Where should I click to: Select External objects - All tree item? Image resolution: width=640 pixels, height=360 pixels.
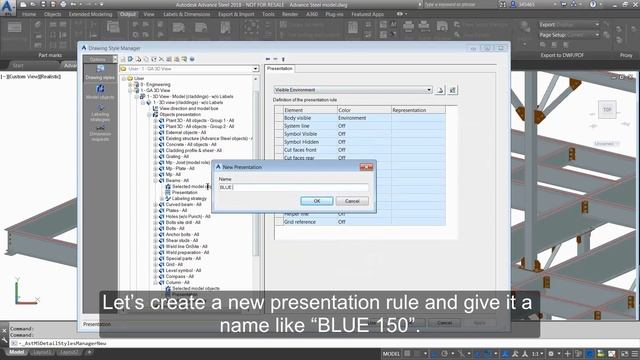coord(186,133)
